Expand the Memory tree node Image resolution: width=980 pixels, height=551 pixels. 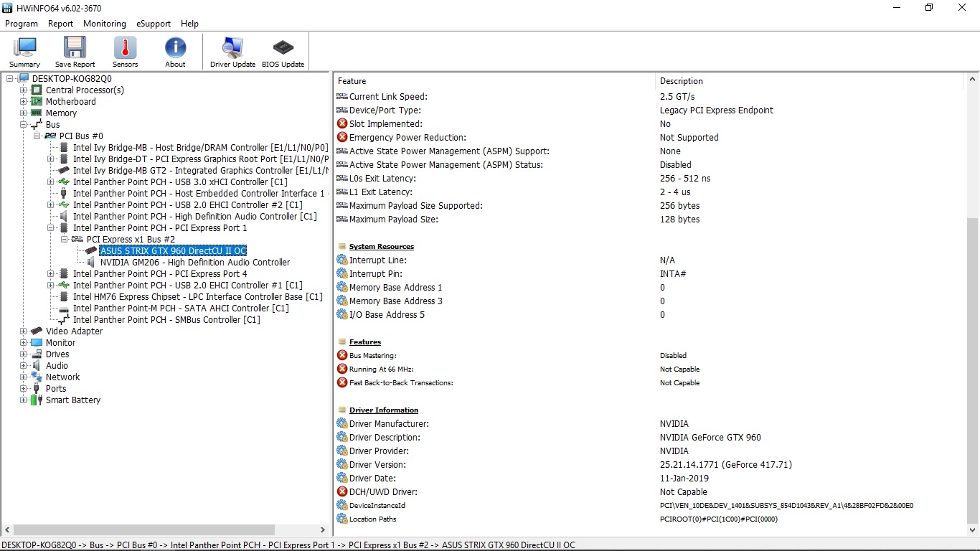click(x=24, y=113)
